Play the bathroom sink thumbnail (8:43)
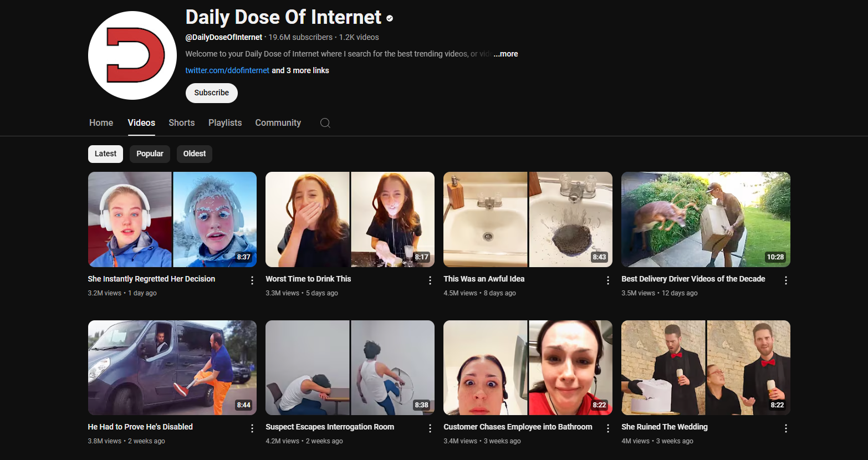 pos(528,219)
